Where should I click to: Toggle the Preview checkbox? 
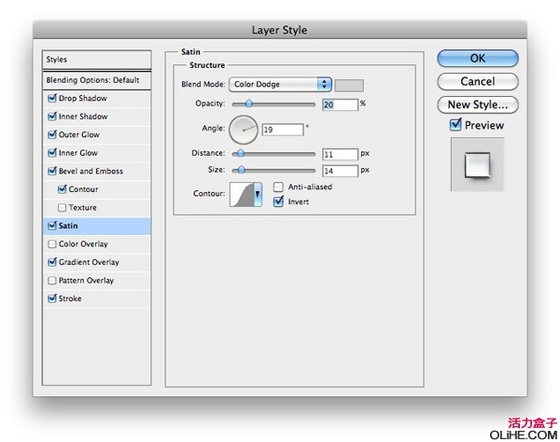(x=455, y=125)
